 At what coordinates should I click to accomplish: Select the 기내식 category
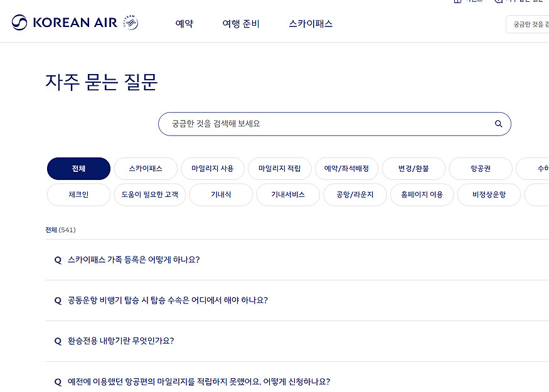(221, 195)
